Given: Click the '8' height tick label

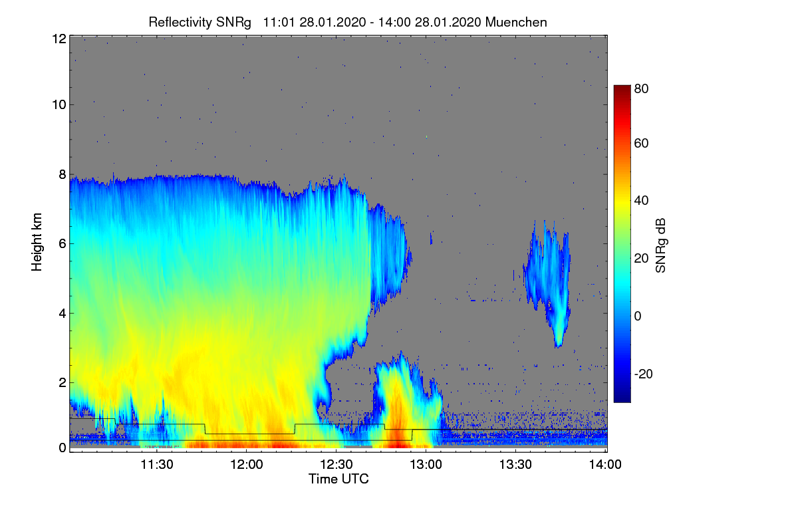Looking at the screenshot, I should pos(62,175).
